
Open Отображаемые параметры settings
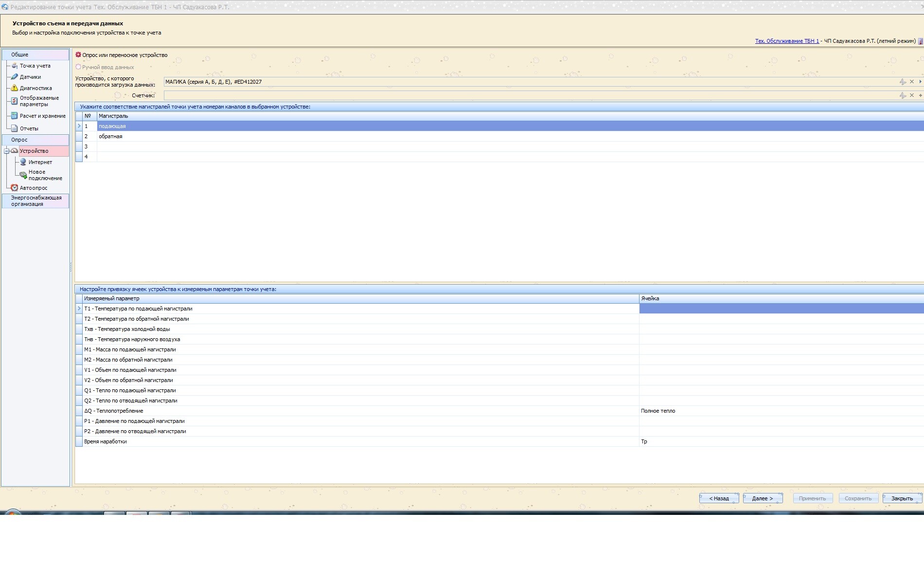(x=39, y=101)
